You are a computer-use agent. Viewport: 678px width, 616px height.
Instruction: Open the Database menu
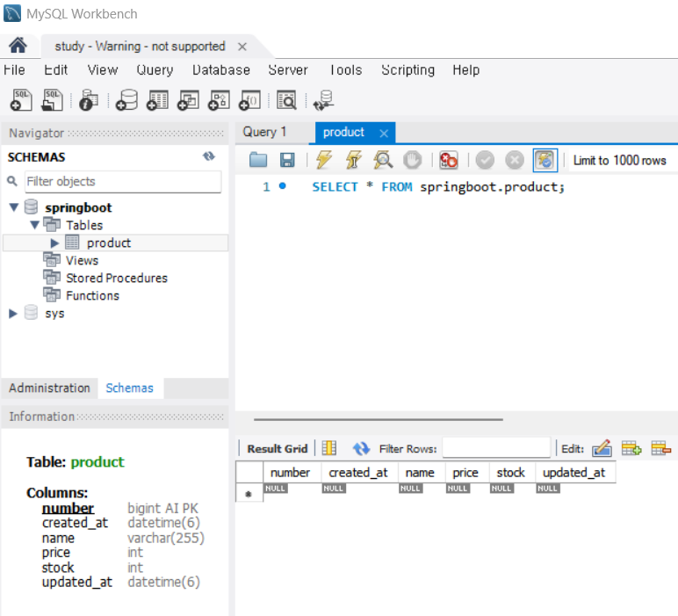[x=221, y=69]
